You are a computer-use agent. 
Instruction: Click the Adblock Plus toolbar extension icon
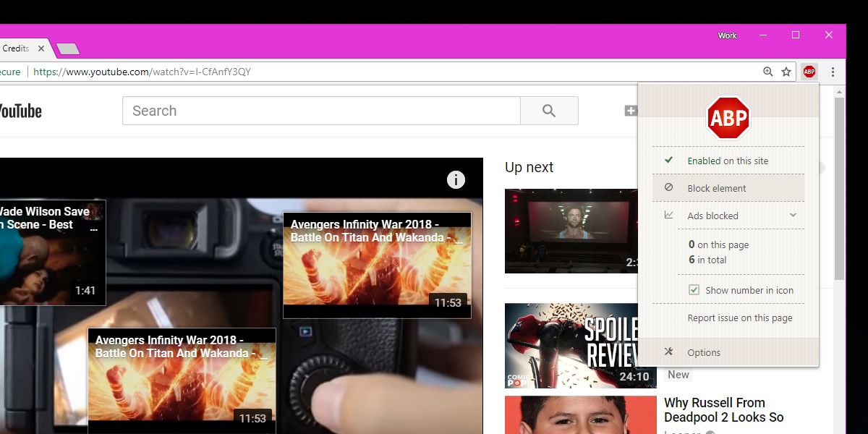(809, 72)
